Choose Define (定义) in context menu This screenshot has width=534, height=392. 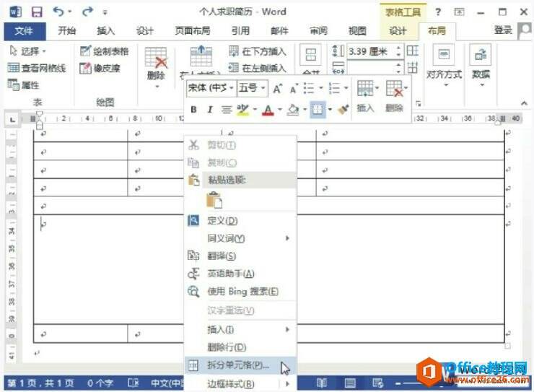[x=240, y=221]
